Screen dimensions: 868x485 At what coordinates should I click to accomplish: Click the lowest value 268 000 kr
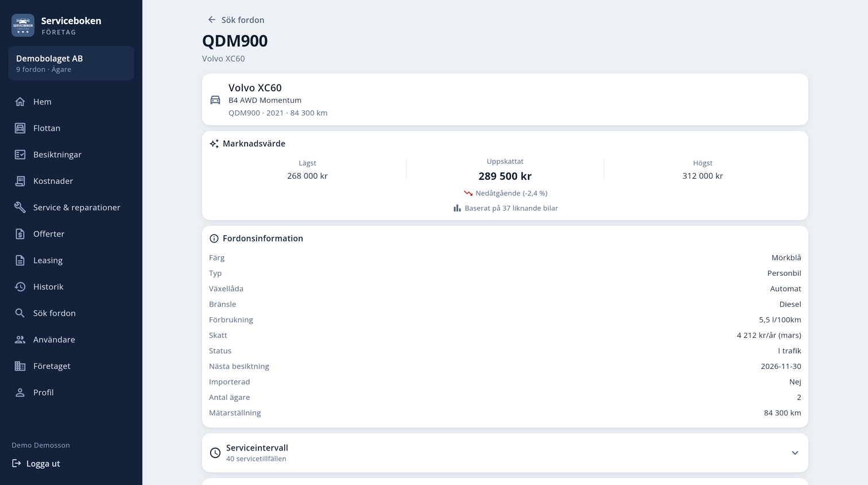[308, 176]
